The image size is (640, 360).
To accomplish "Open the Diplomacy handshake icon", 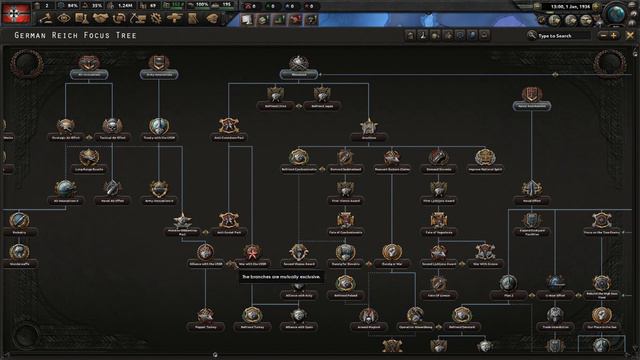I will [100, 18].
